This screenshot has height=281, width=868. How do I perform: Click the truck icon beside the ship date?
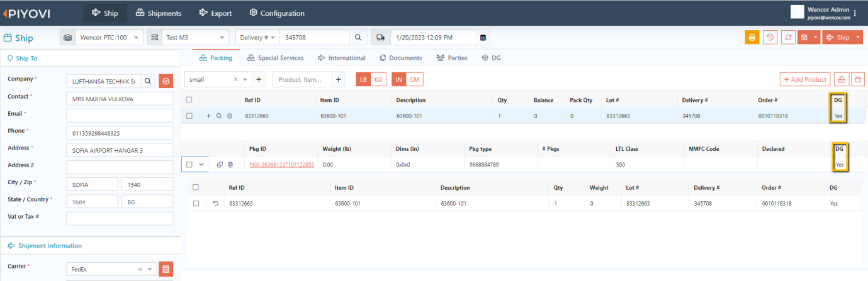(x=380, y=38)
